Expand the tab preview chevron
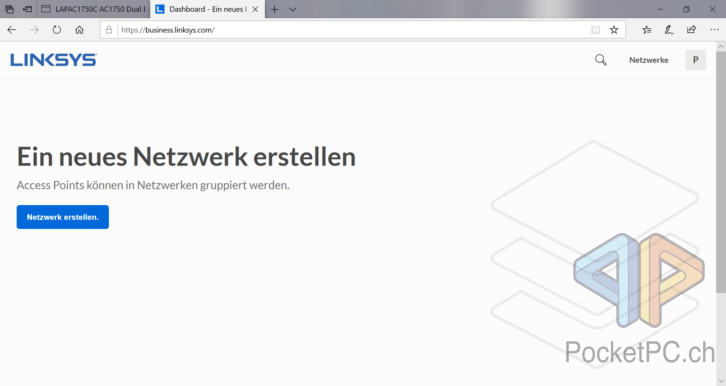 point(293,9)
